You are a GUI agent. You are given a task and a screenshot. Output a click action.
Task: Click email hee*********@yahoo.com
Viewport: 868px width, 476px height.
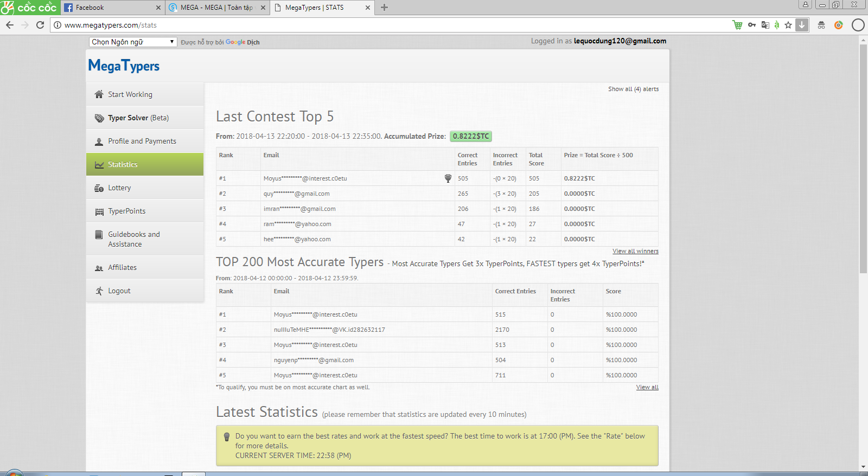tap(297, 239)
